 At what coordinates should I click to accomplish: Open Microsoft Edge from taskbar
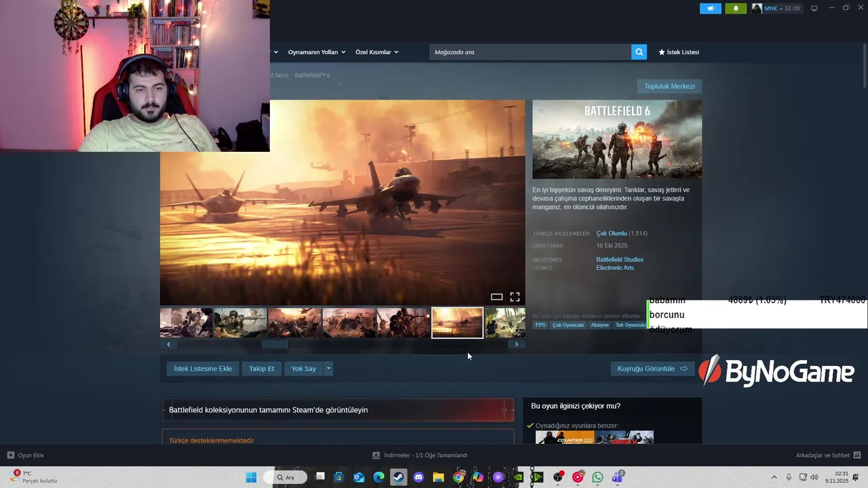[379, 477]
